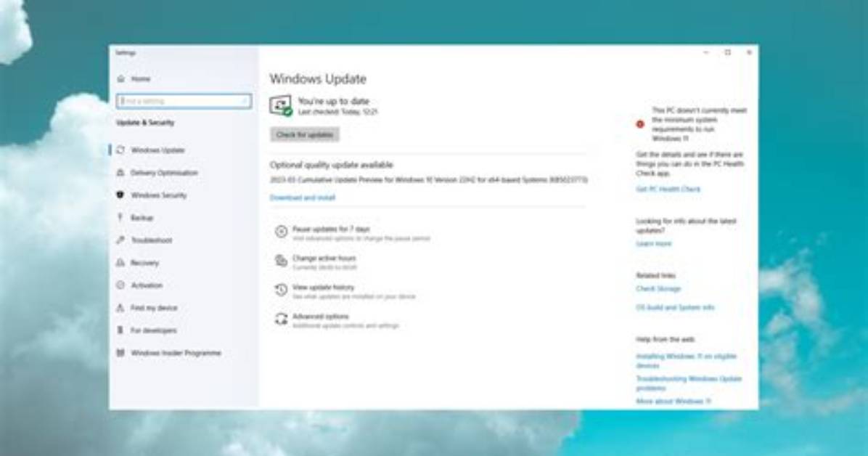Click the Activation checkmark icon
Screen dimensions: 868x456
[x=120, y=285]
